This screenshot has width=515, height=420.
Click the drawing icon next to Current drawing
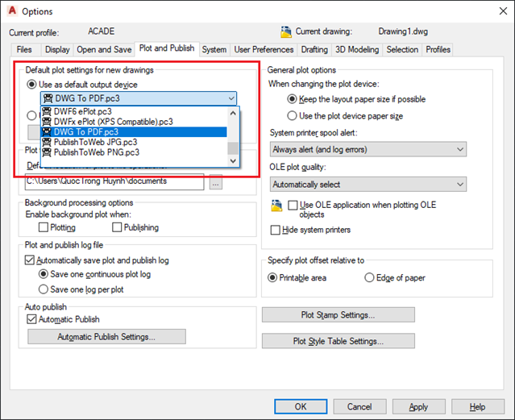click(286, 32)
